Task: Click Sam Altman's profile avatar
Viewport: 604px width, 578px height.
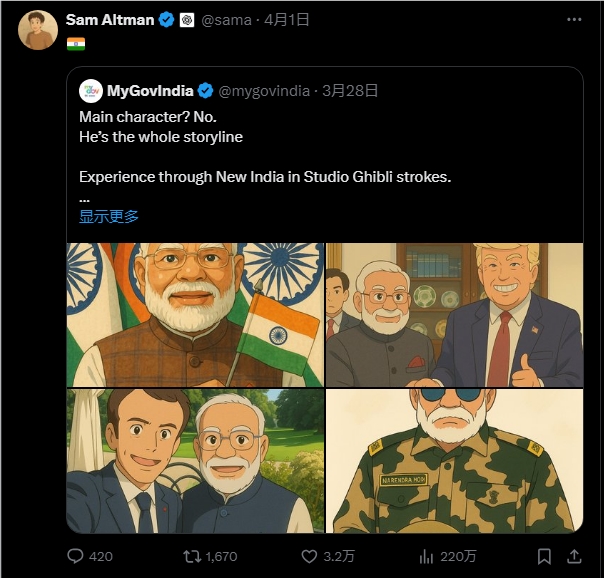Action: point(38,30)
